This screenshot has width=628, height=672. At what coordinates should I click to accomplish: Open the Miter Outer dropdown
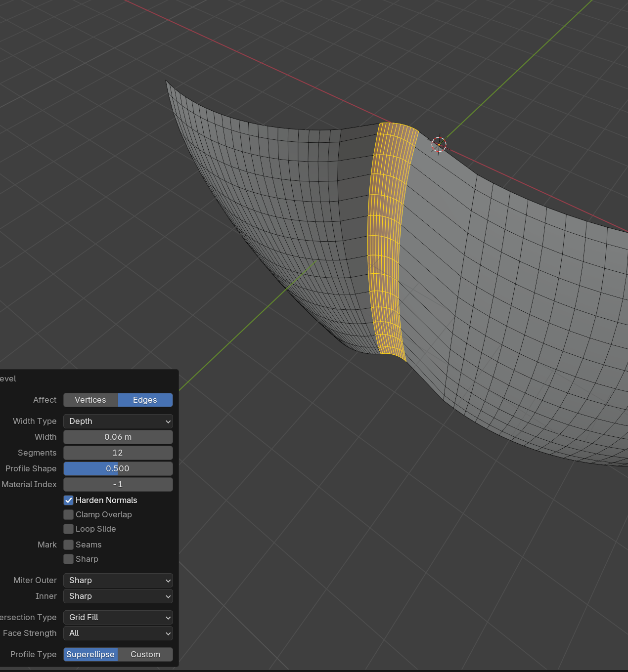pos(118,580)
